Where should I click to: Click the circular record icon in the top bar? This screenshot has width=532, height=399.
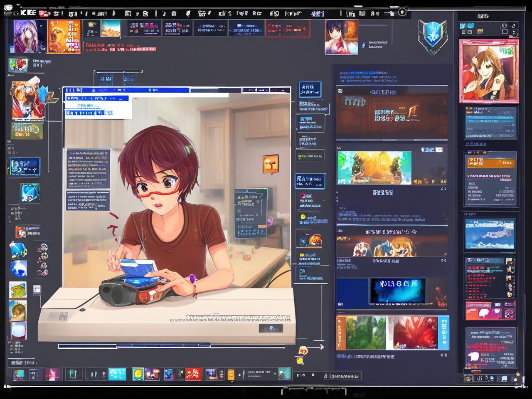[x=402, y=12]
